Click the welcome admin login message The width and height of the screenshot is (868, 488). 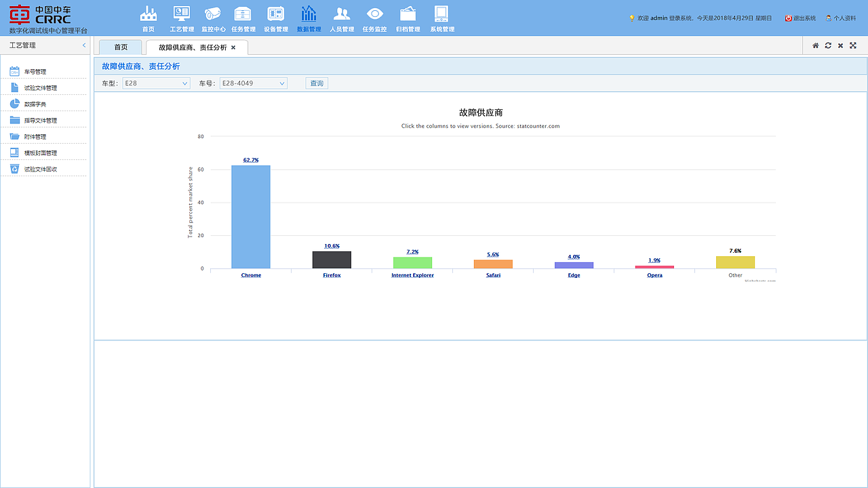(x=705, y=18)
